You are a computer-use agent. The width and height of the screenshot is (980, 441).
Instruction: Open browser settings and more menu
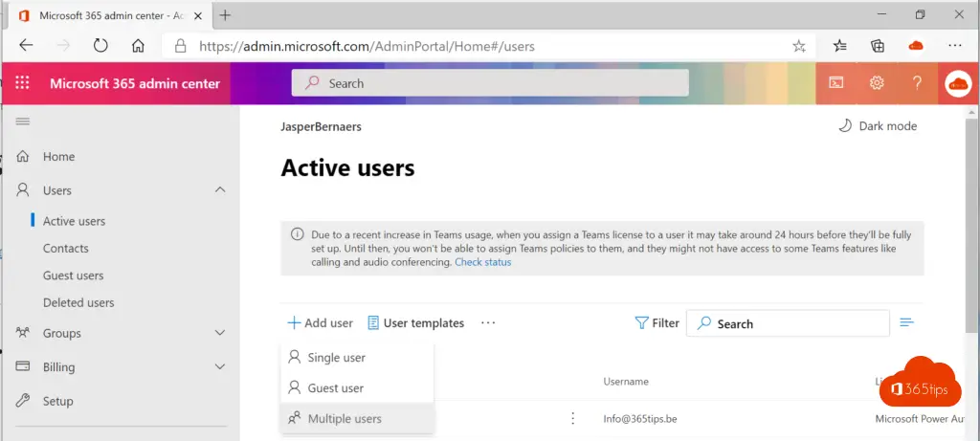(955, 46)
